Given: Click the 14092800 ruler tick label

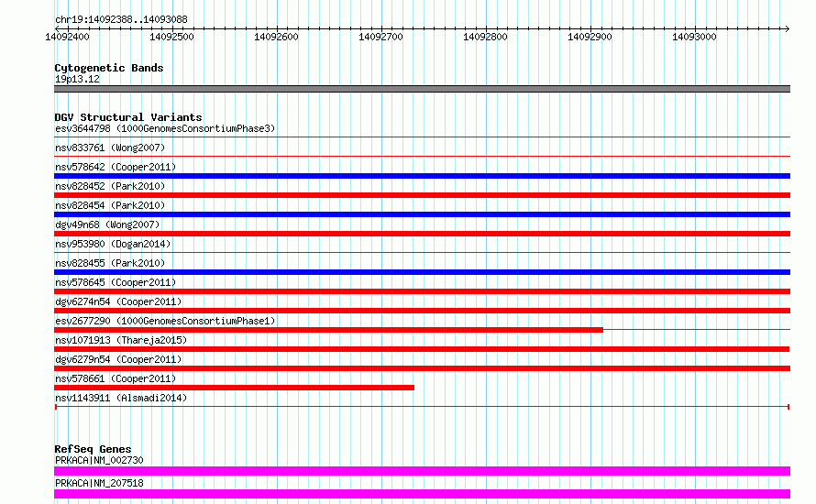Looking at the screenshot, I should click(485, 37).
